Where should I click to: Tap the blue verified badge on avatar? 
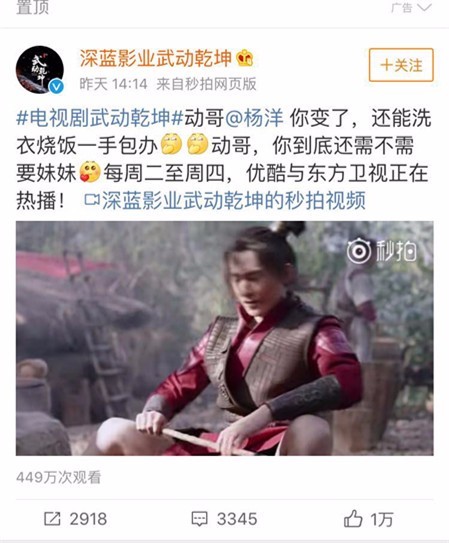point(56,87)
